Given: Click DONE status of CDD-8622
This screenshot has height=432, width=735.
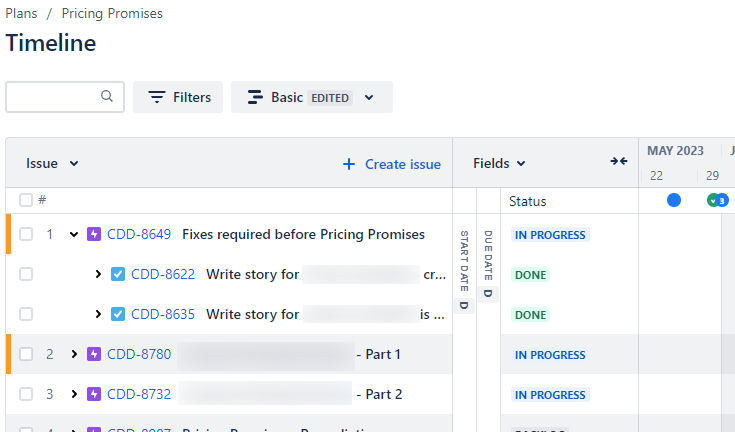Looking at the screenshot, I should [530, 275].
